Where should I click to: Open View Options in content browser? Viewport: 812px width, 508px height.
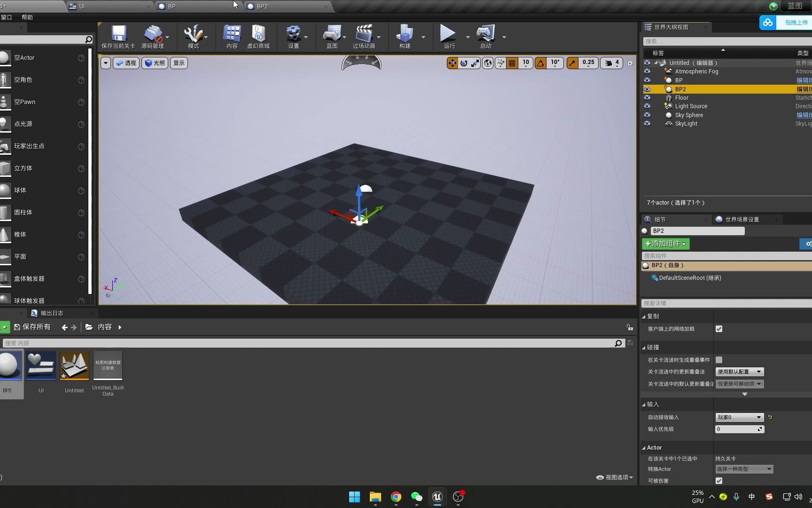pos(615,477)
